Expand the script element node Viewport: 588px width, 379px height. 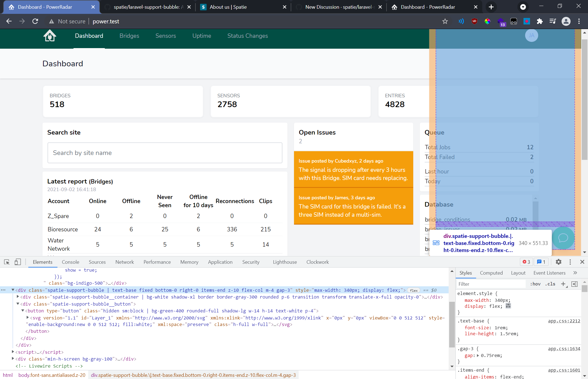(13, 352)
